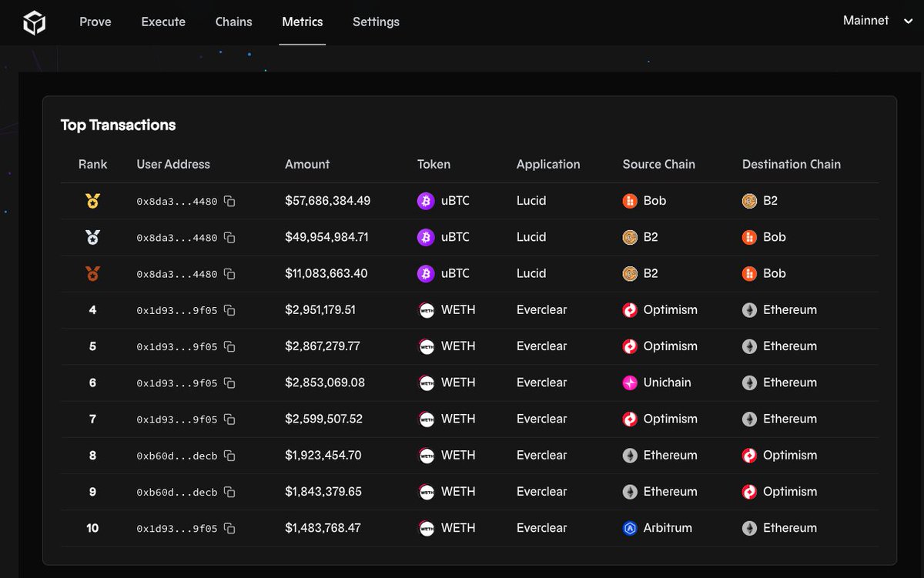The image size is (924, 578).
Task: Open the Execute tab
Action: (163, 22)
